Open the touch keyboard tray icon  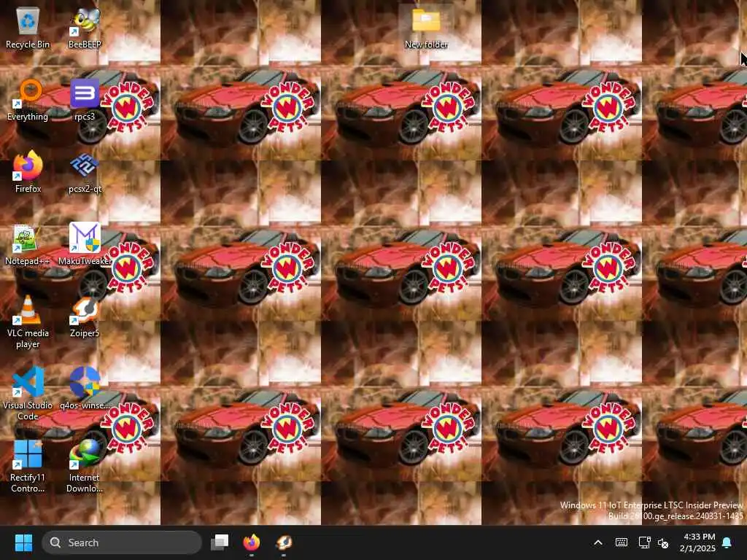[x=622, y=542]
